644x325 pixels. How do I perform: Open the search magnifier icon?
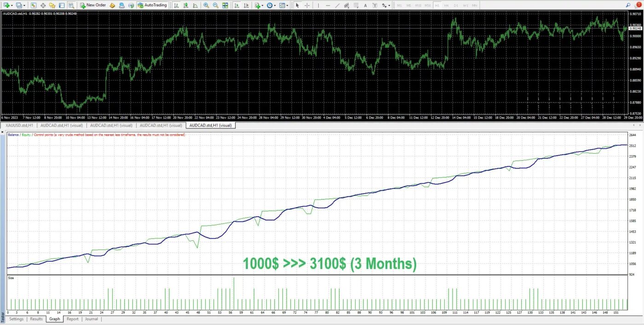(628, 5)
